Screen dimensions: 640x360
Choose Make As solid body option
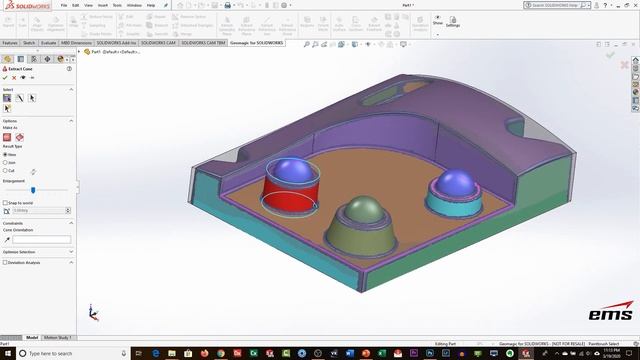pos(7,137)
